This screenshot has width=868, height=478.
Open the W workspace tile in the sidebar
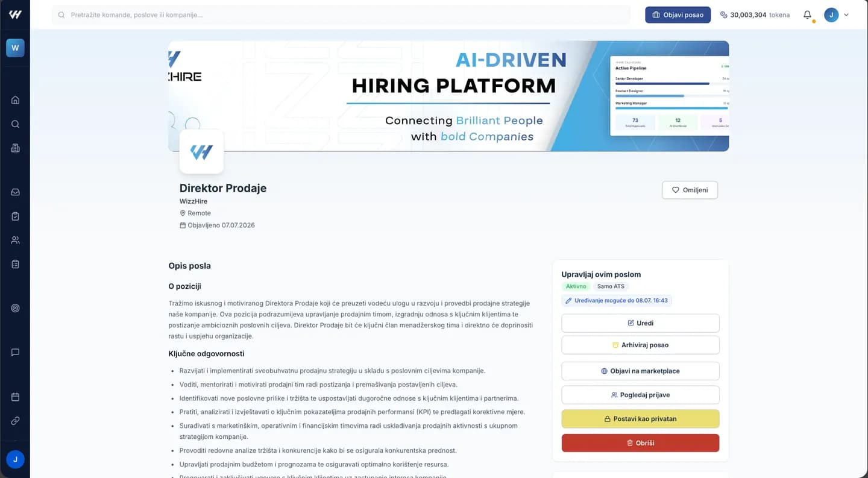click(x=15, y=48)
